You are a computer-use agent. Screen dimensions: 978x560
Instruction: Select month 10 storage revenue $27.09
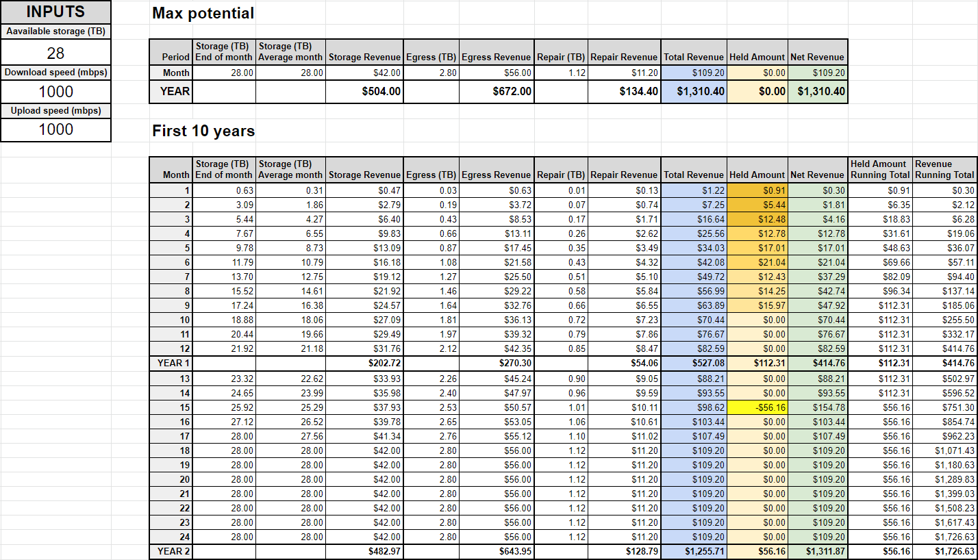point(364,320)
